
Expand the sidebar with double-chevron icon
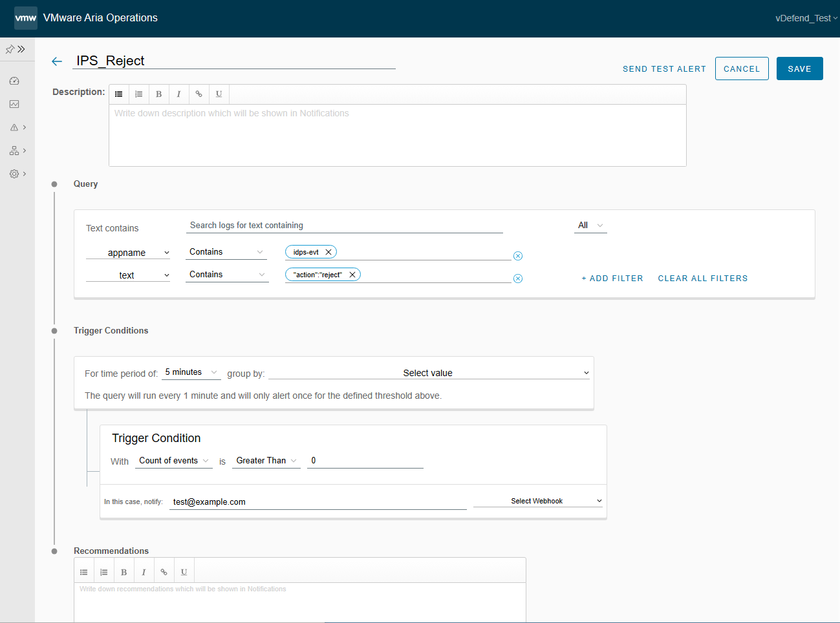tap(21, 49)
